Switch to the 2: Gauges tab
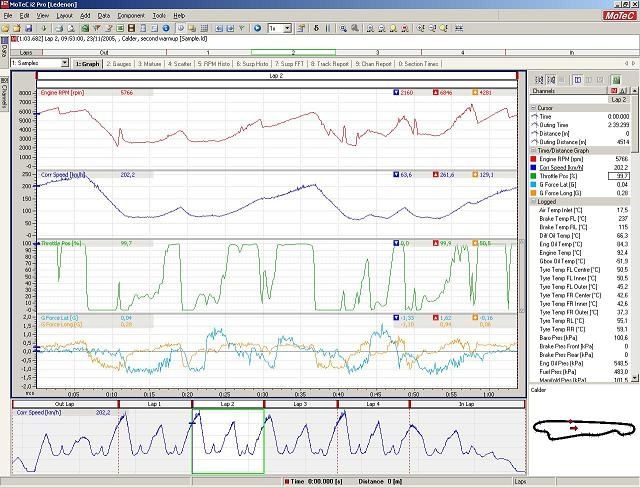The image size is (640, 488). coord(119,64)
